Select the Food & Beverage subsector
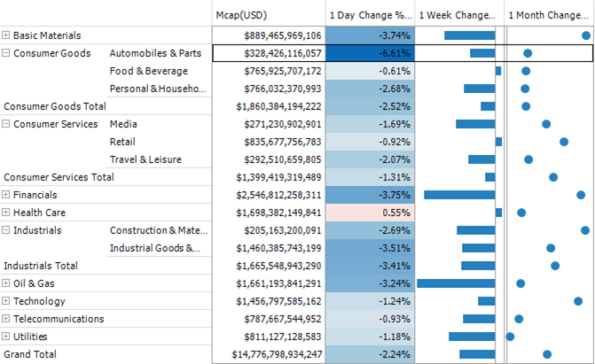595x364 pixels. (x=148, y=71)
